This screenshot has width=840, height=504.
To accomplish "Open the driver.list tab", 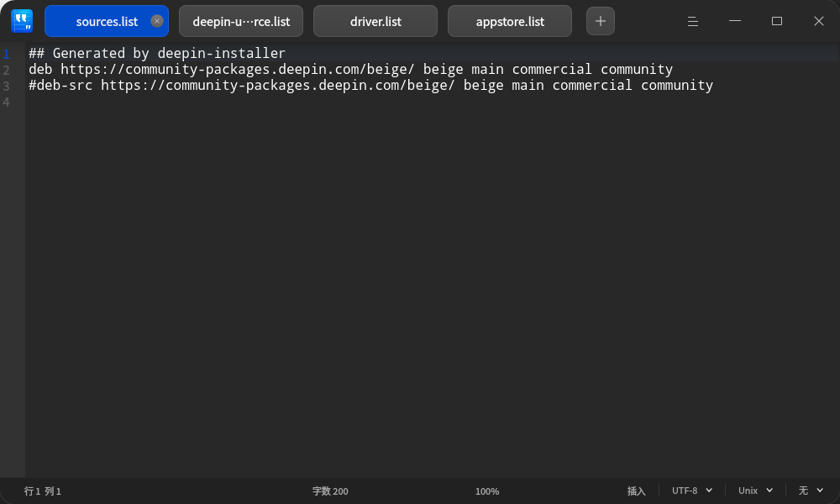I will [x=375, y=21].
